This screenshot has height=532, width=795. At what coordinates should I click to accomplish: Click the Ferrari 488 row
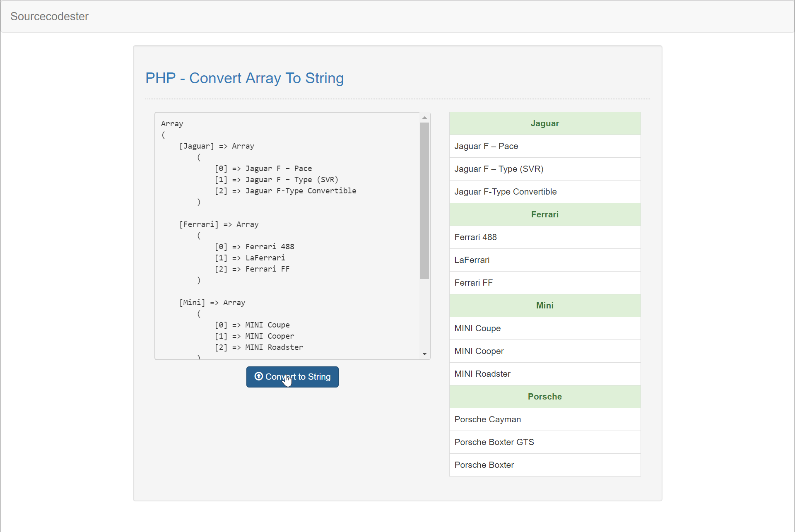544,237
